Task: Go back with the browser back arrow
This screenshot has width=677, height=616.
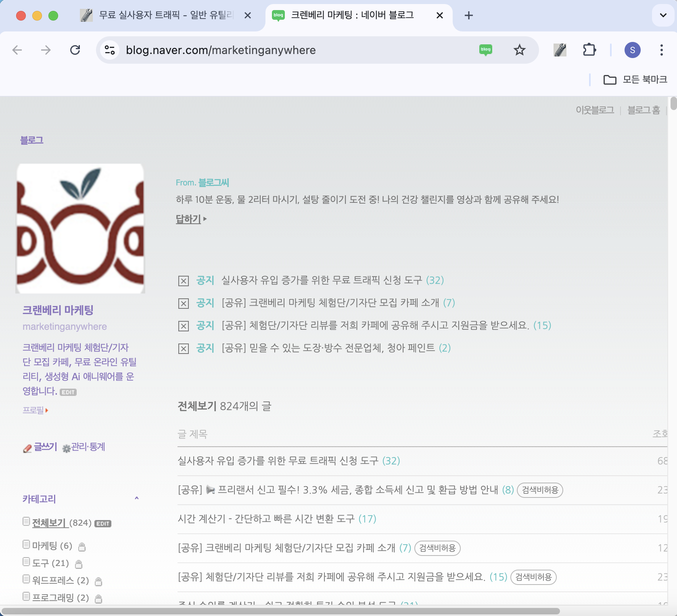Action: (x=17, y=50)
